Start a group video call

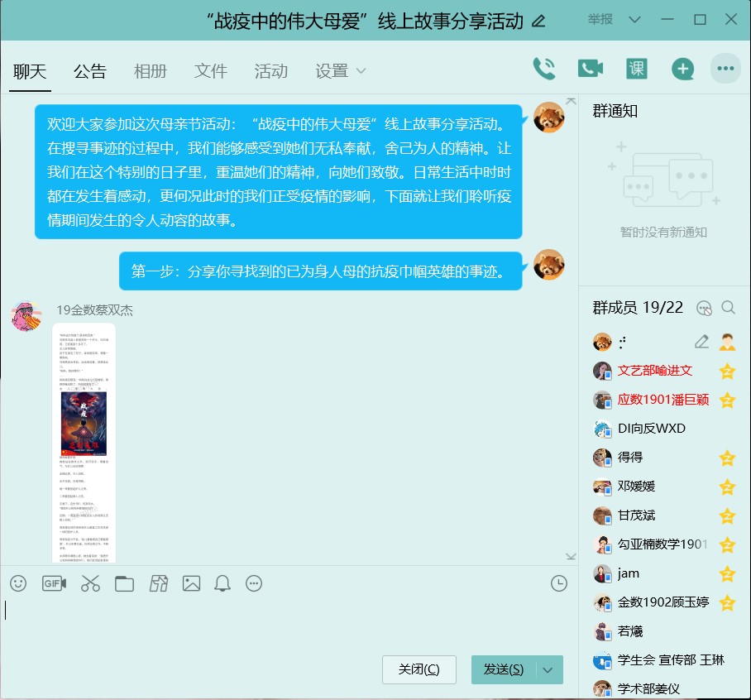[x=590, y=69]
